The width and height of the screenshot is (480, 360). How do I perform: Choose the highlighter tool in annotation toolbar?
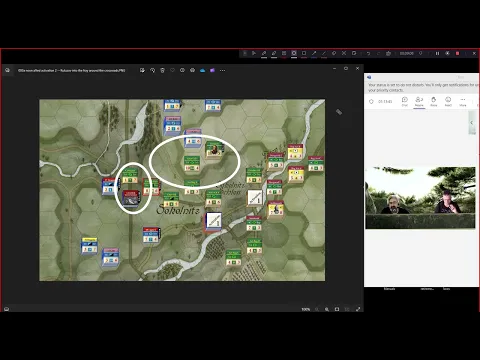click(274, 53)
